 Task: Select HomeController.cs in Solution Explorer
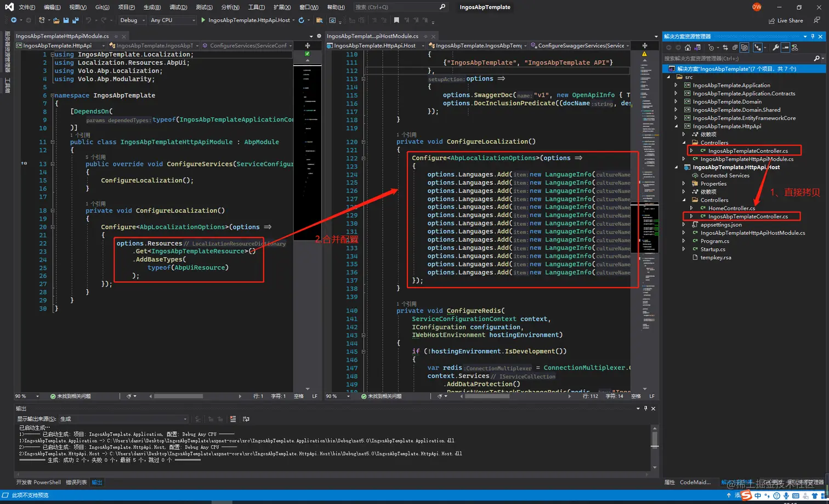(731, 209)
